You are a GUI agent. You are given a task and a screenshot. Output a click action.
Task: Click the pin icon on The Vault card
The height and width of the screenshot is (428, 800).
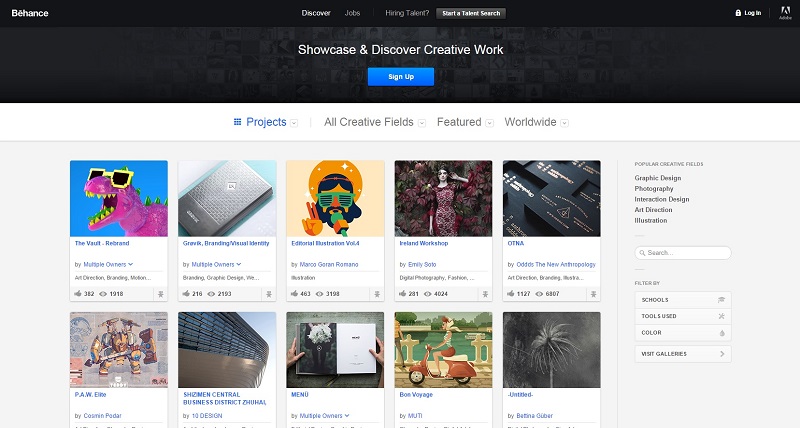pyautogui.click(x=160, y=294)
